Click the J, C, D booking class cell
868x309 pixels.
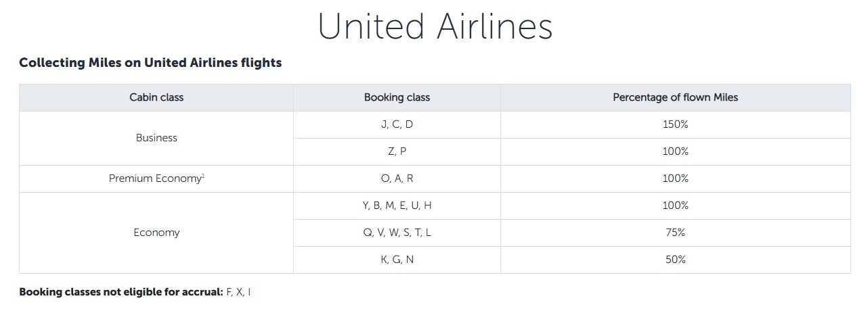click(x=397, y=124)
